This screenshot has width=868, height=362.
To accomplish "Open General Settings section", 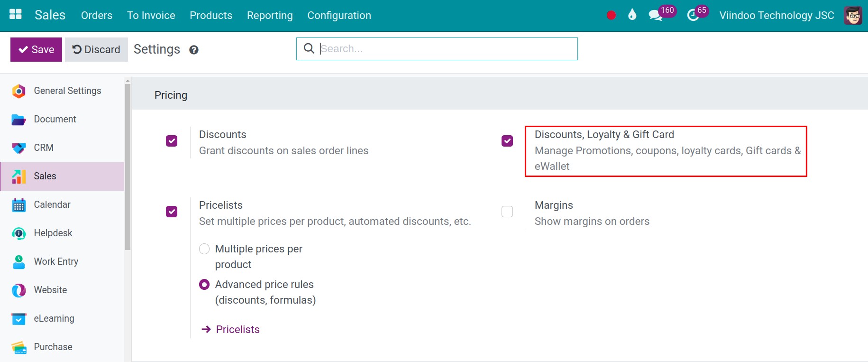I will click(62, 91).
